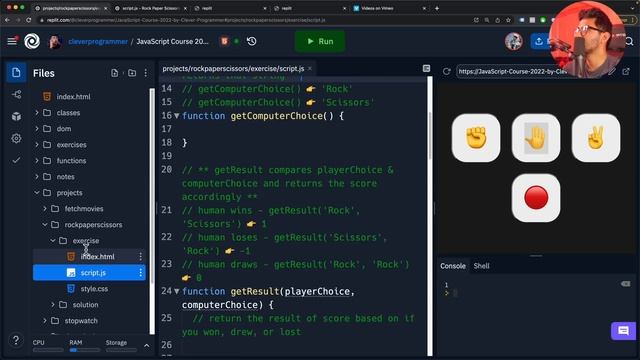
Task: Reload the browser page
Action: [x=29, y=20]
